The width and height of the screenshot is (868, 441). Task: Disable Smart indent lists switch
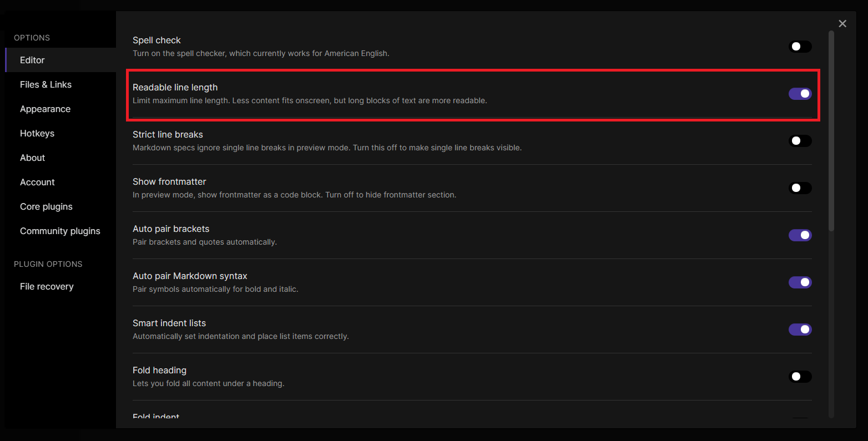[x=800, y=330]
